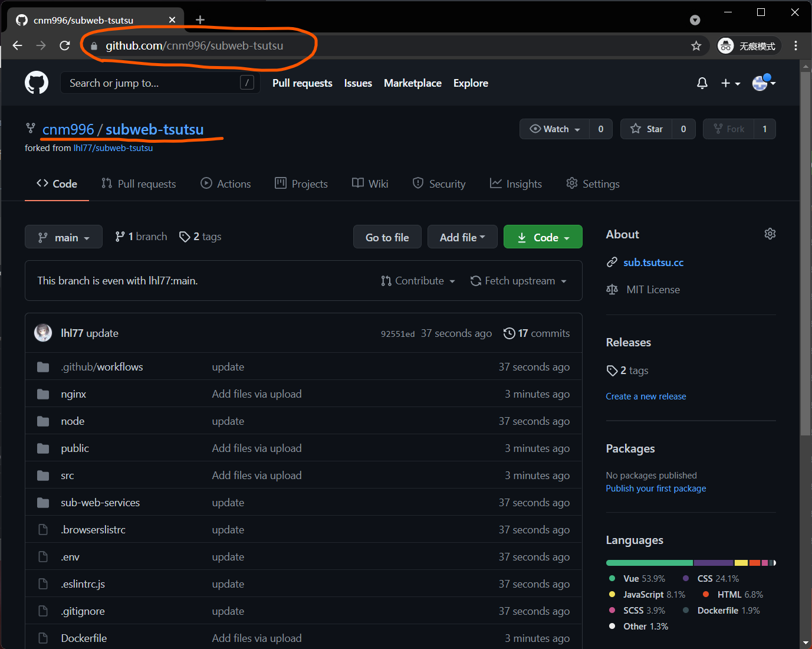Viewport: 812px width, 649px height.
Task: Click the browser forward arrow
Action: tap(41, 45)
